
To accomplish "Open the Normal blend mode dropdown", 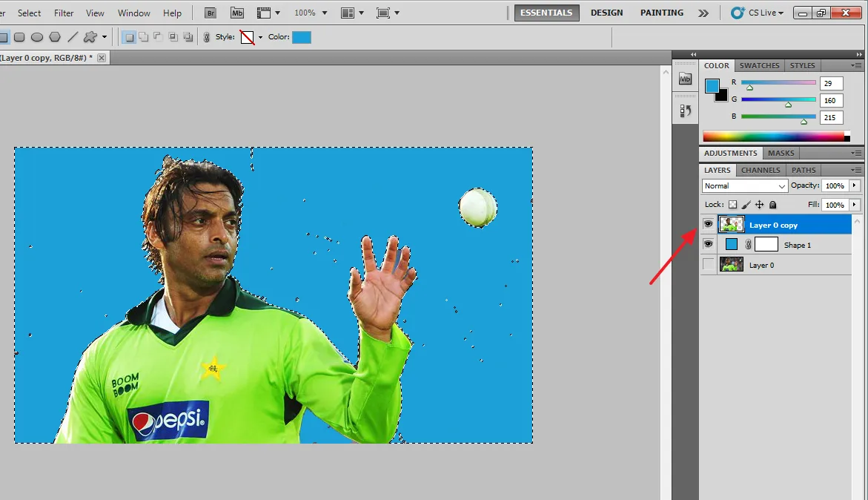I will click(x=744, y=185).
